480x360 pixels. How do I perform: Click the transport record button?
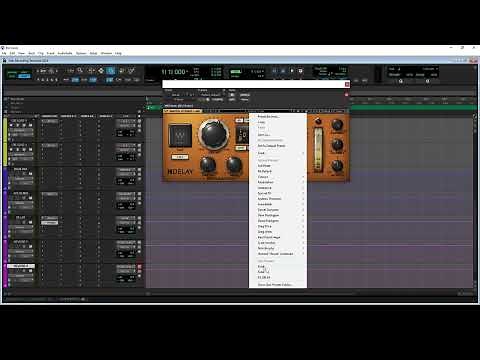tap(300, 71)
